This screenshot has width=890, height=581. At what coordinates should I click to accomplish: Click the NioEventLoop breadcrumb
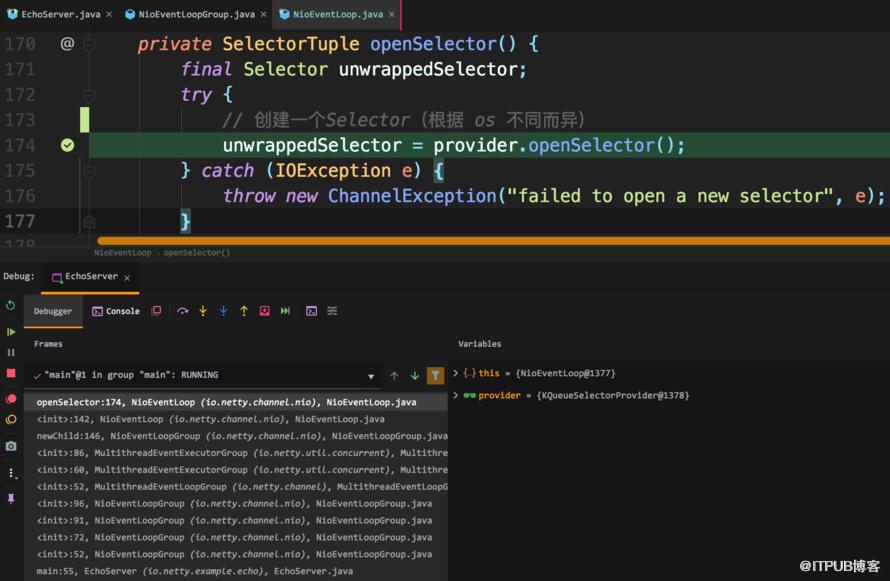click(123, 252)
